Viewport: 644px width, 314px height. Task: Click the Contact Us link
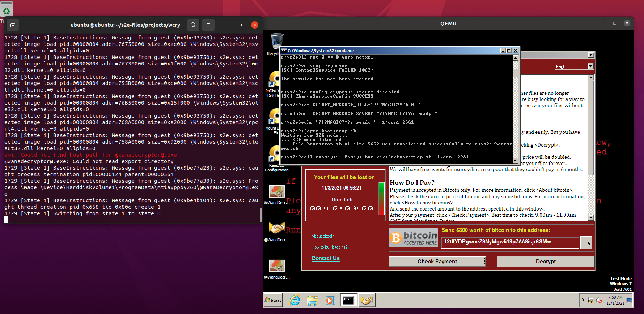pos(326,258)
